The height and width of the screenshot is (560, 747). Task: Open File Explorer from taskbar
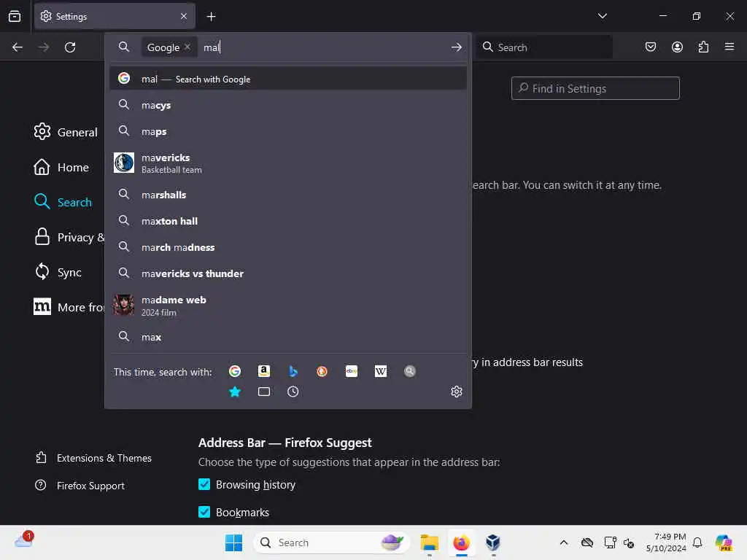[x=429, y=542]
